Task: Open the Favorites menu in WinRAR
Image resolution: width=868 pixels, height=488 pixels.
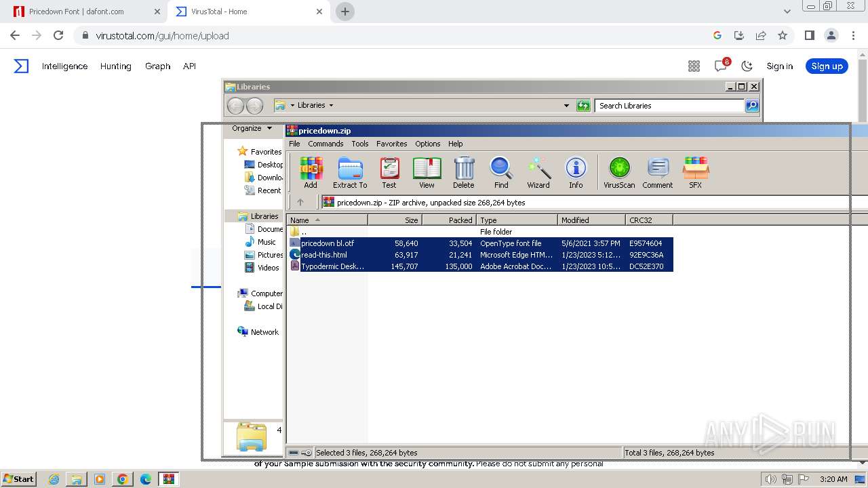Action: (392, 144)
